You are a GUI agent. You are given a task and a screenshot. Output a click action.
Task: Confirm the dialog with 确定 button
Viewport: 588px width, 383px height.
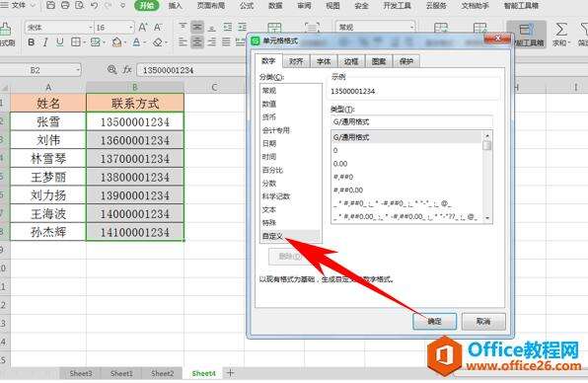tap(435, 322)
